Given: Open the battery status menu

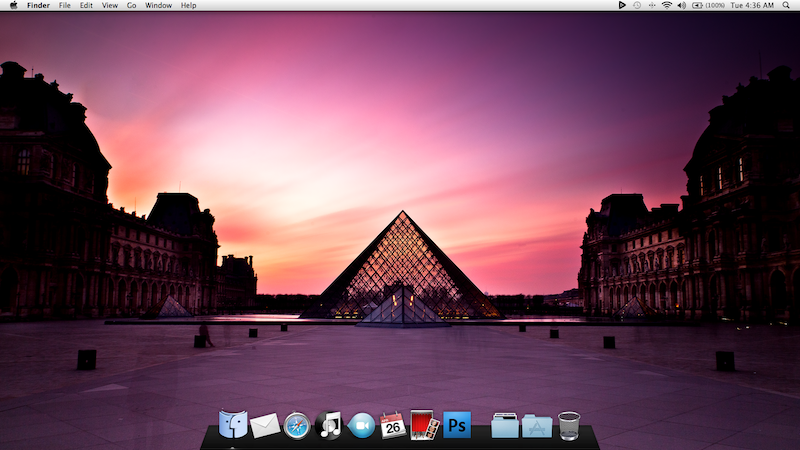Looking at the screenshot, I should tap(697, 5).
